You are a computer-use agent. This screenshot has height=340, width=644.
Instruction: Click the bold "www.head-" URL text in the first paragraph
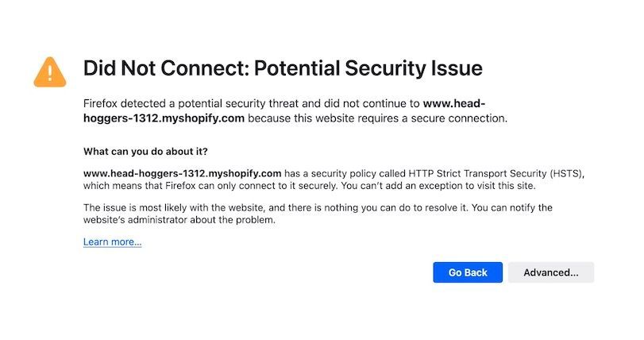pyautogui.click(x=453, y=103)
